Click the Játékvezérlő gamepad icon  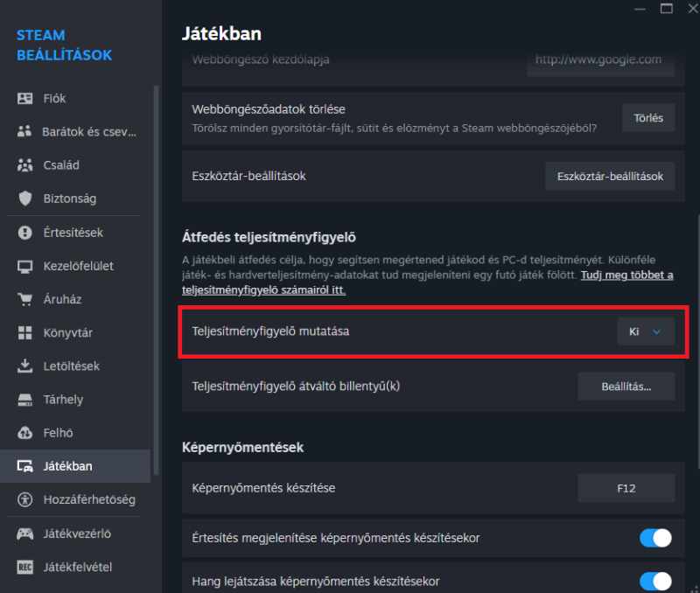coord(25,534)
